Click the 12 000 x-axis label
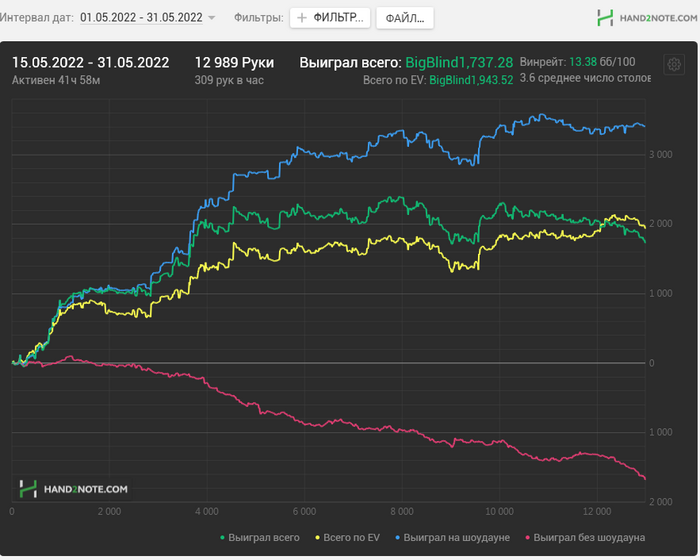The width and height of the screenshot is (700, 560). click(x=597, y=512)
